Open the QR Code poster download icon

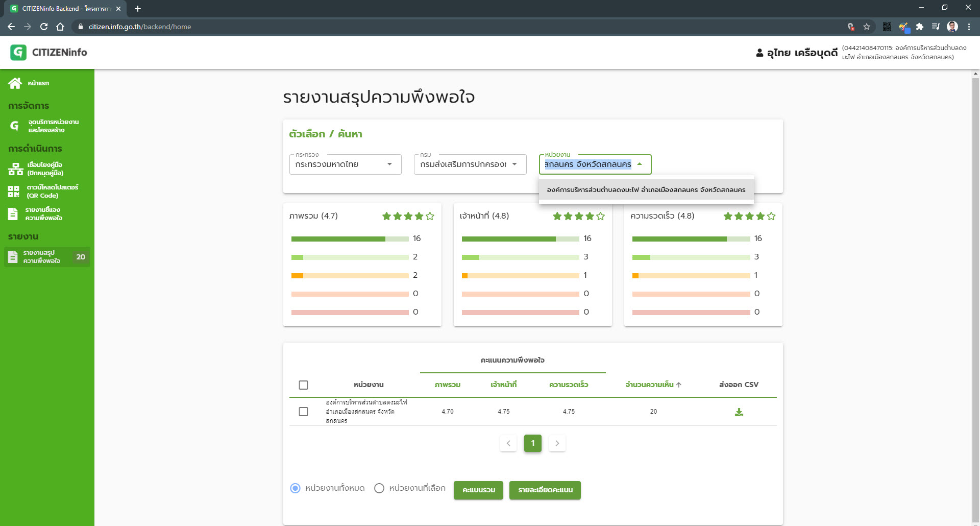click(14, 192)
